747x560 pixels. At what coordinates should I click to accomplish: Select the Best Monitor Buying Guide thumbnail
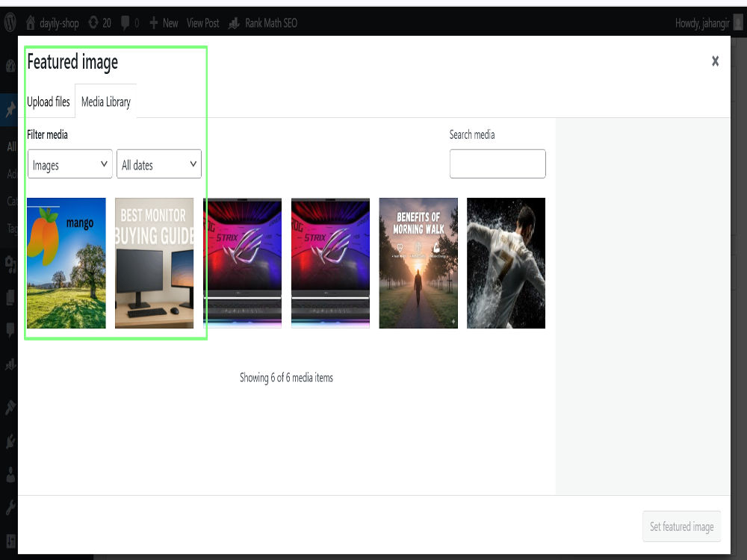pos(155,263)
